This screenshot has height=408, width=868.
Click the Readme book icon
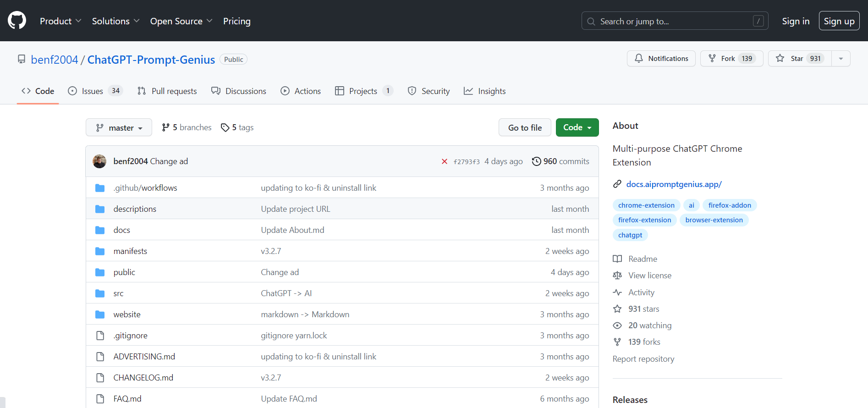tap(617, 259)
